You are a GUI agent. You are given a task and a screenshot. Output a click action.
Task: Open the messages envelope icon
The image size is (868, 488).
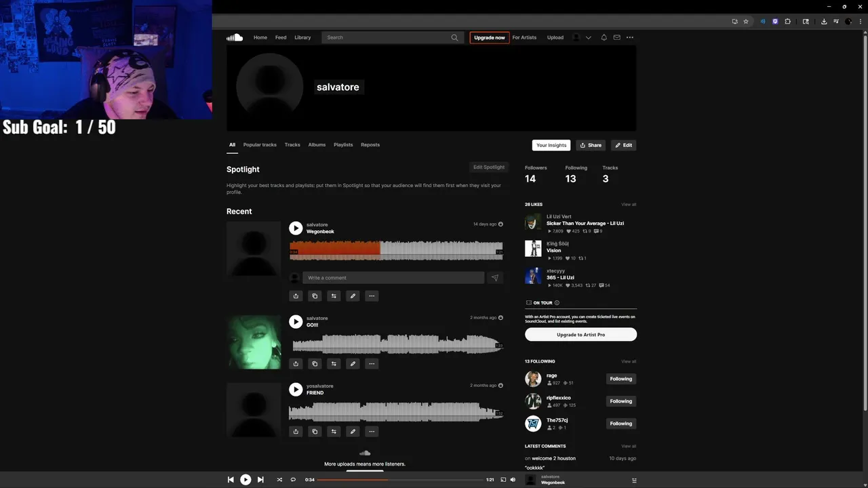click(616, 37)
